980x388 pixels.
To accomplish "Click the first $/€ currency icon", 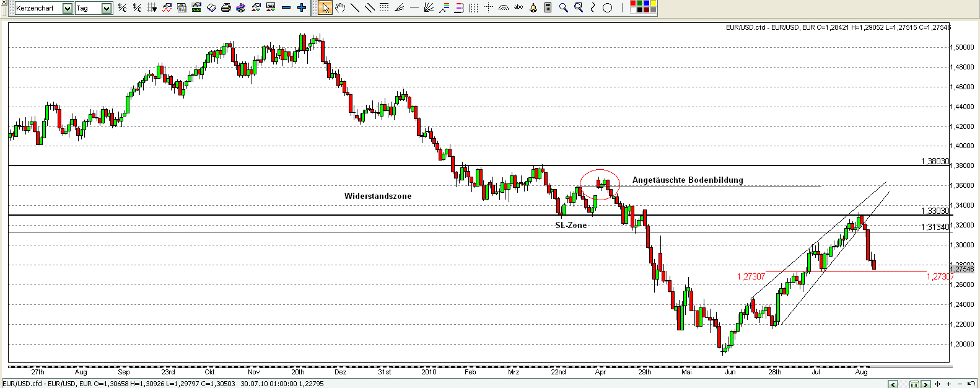I will pyautogui.click(x=123, y=8).
